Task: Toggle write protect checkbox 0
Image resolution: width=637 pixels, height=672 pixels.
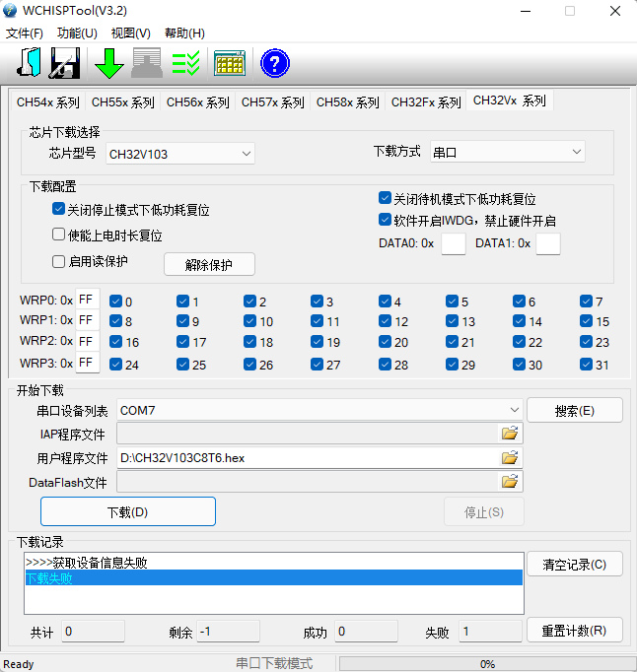Action: [115, 301]
